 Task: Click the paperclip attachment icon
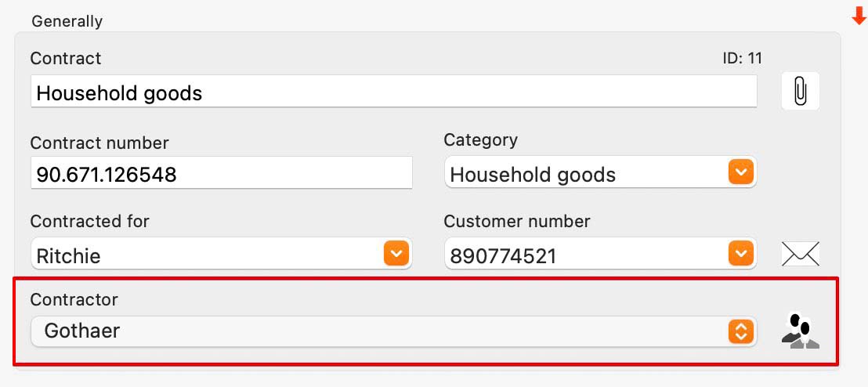(800, 91)
